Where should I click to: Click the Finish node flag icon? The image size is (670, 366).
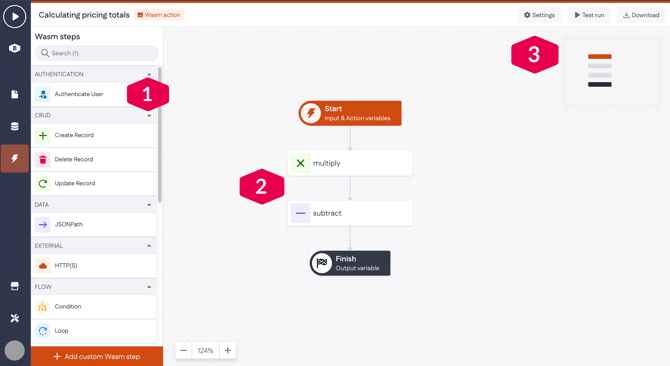(x=322, y=263)
